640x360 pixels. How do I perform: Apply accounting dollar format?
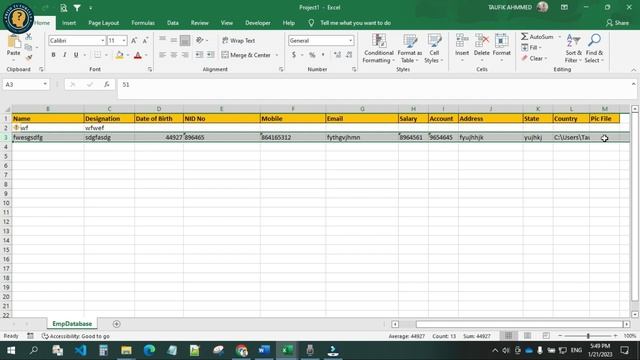[x=294, y=55]
